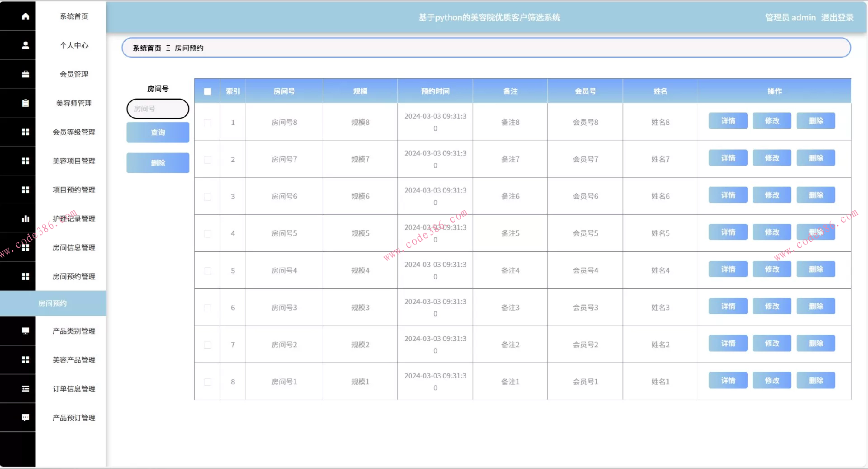Expand the 美容项目管理 sidebar menu

(x=74, y=161)
